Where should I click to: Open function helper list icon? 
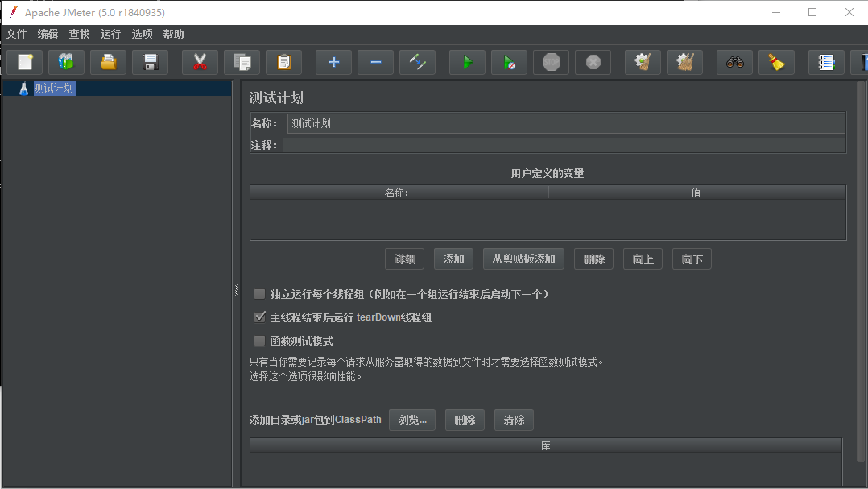tap(826, 62)
